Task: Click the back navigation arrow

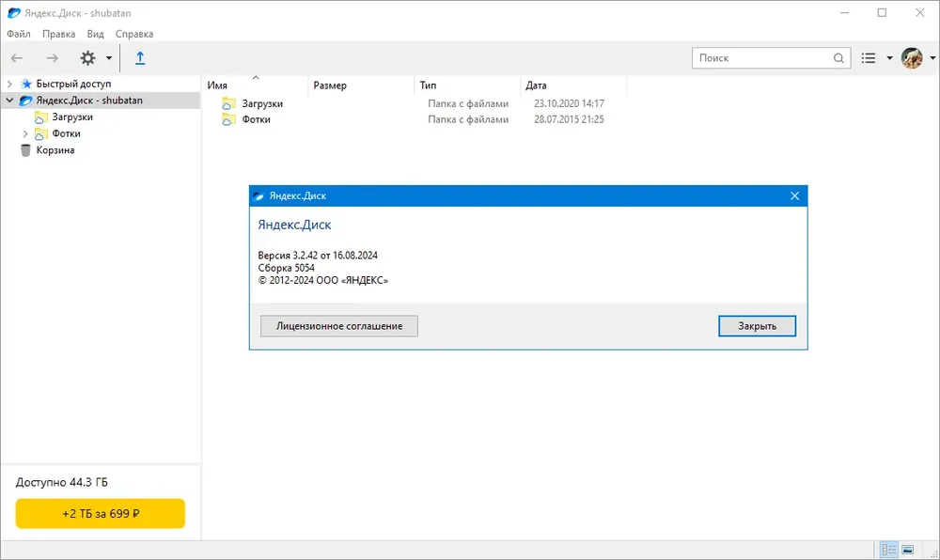Action: coord(17,58)
